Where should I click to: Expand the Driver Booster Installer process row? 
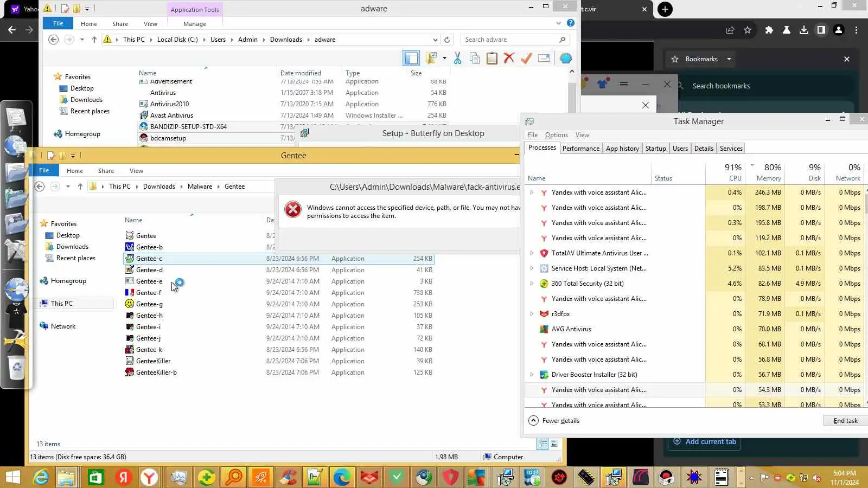coord(532,375)
